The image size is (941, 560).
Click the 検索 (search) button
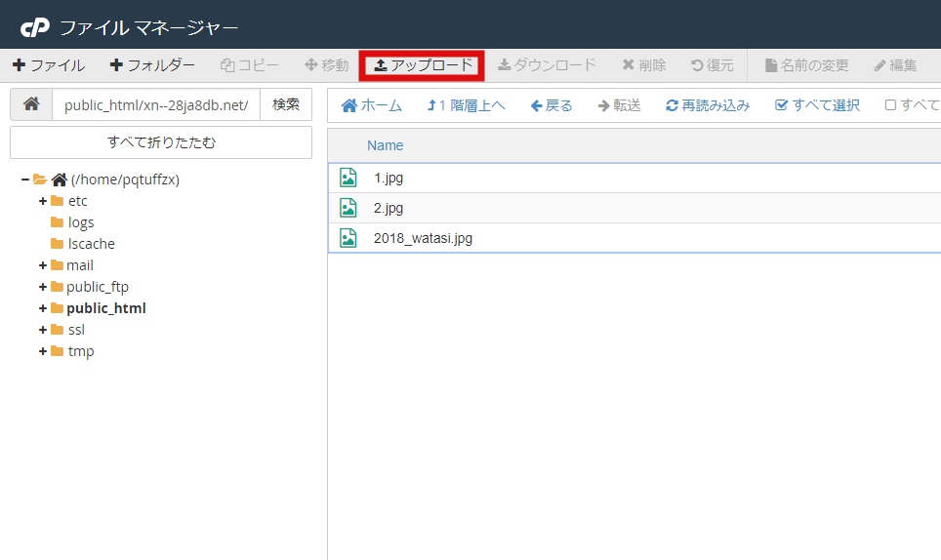(x=286, y=104)
